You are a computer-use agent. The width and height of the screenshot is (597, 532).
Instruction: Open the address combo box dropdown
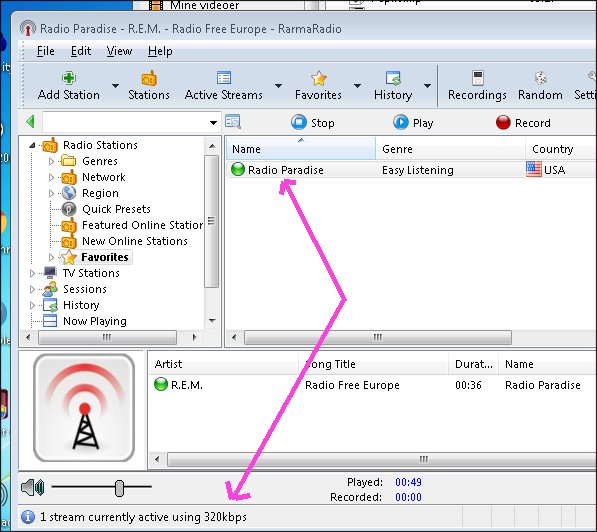214,123
